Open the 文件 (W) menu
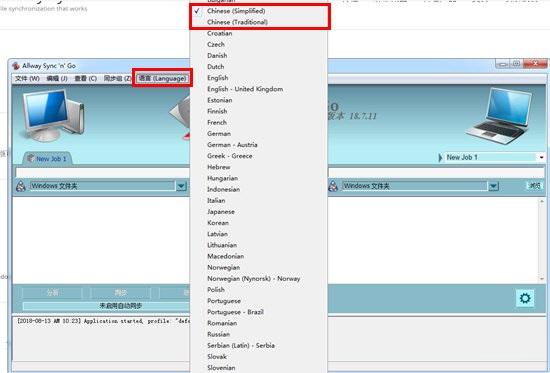The image size is (550, 373). pos(27,78)
